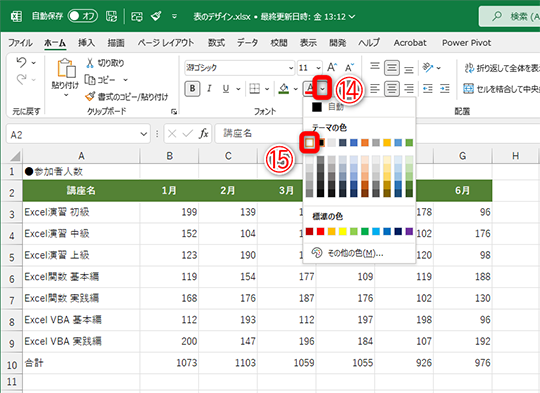
Task: Click the Name Box showing A2
Action: click(x=78, y=134)
